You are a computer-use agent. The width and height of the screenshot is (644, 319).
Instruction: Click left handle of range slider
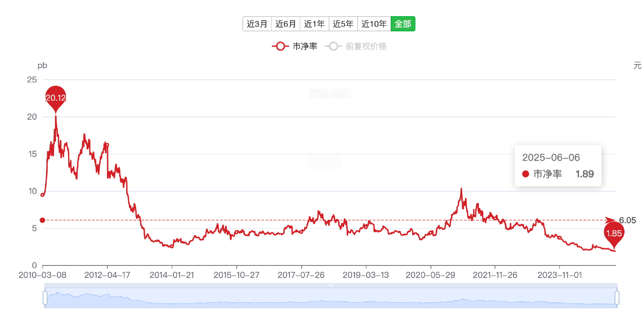pyautogui.click(x=45, y=298)
